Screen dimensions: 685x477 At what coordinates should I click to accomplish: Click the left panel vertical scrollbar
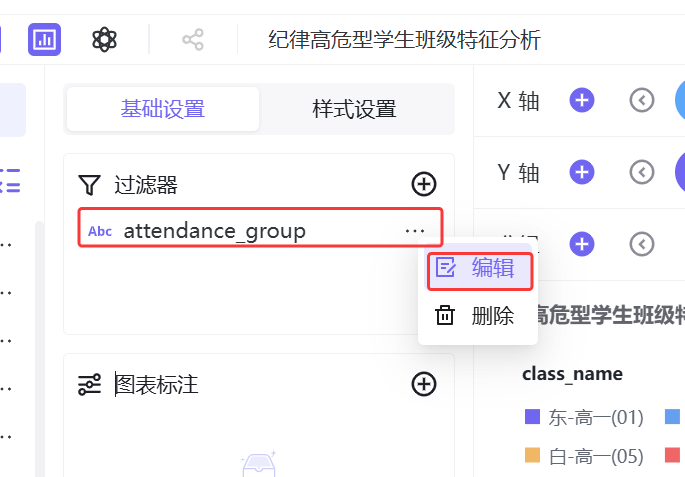[x=39, y=349]
